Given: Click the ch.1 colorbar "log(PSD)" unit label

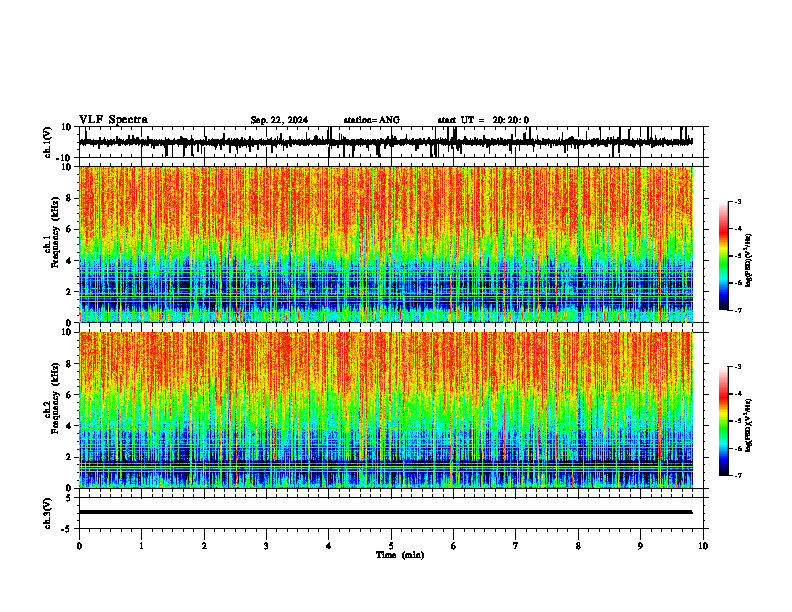Looking at the screenshot, I should click(748, 261).
